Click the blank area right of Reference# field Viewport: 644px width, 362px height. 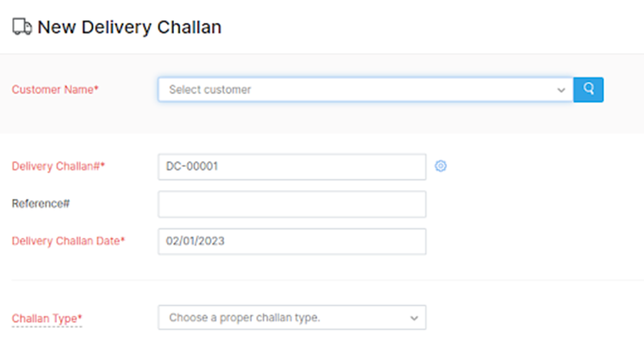click(528, 204)
